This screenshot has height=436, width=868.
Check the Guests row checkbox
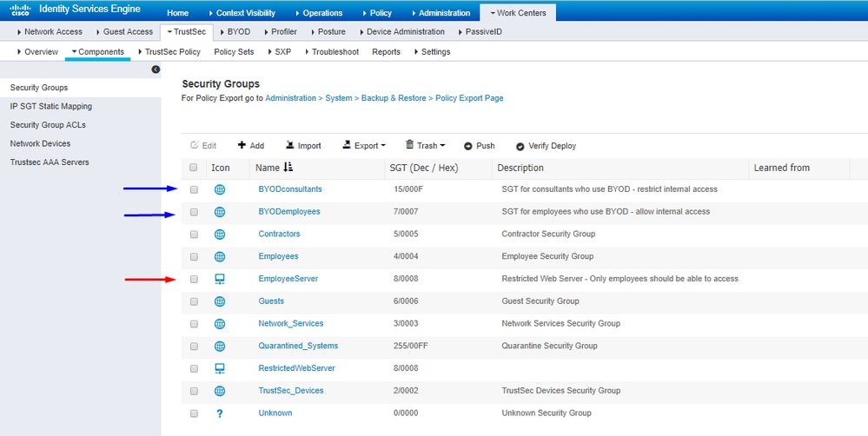pos(194,301)
